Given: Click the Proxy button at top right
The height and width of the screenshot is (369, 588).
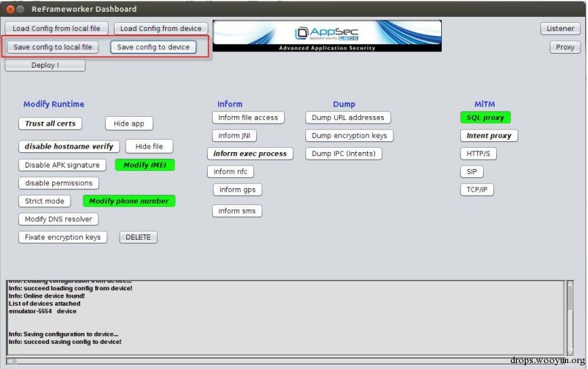Looking at the screenshot, I should tap(565, 47).
